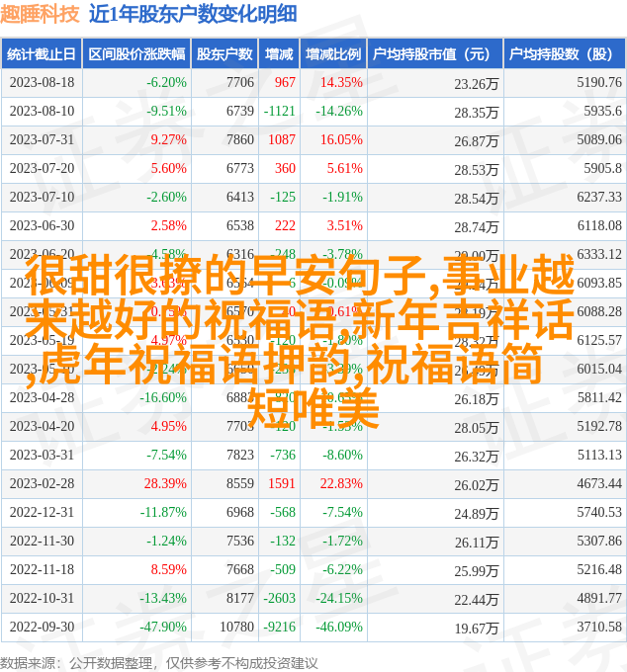Click the shares value 4673.44
The image size is (627, 672).
(x=599, y=484)
